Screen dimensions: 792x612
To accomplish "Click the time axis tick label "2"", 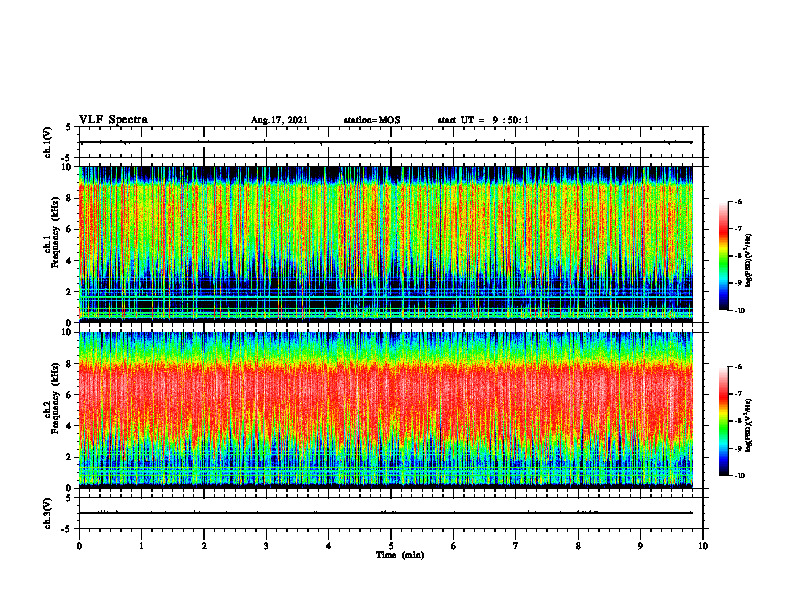I will 204,546.
